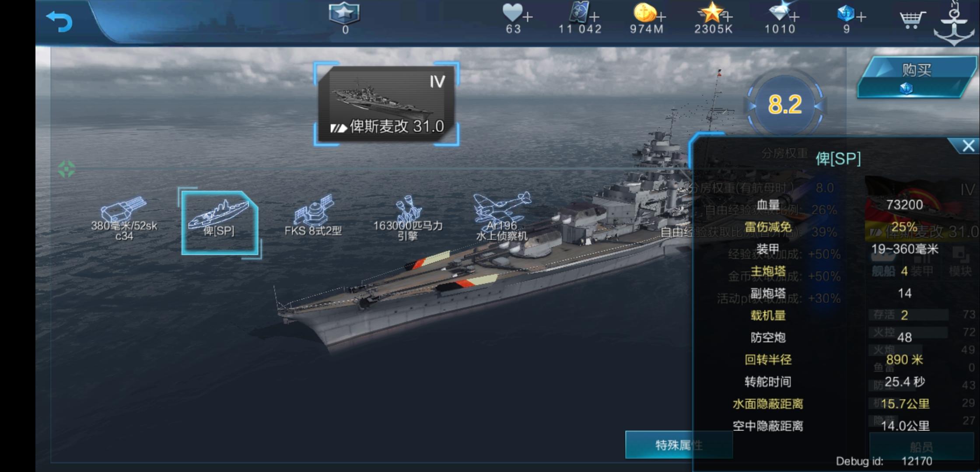Select the FKS 8式2型 fire control module
Image resolution: width=980 pixels, height=472 pixels.
tap(313, 216)
